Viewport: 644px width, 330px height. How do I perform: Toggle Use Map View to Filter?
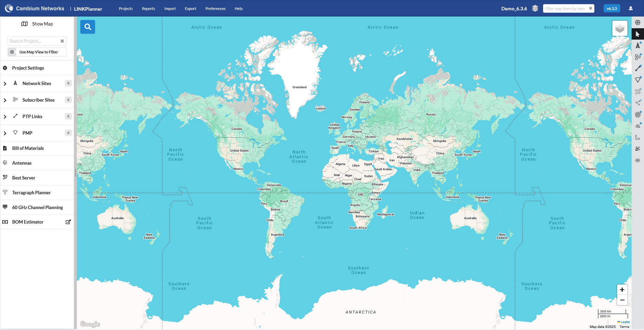37,52
